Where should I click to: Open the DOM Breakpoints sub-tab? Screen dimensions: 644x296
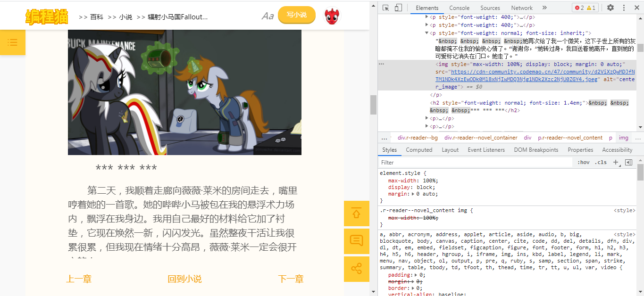[x=536, y=150]
